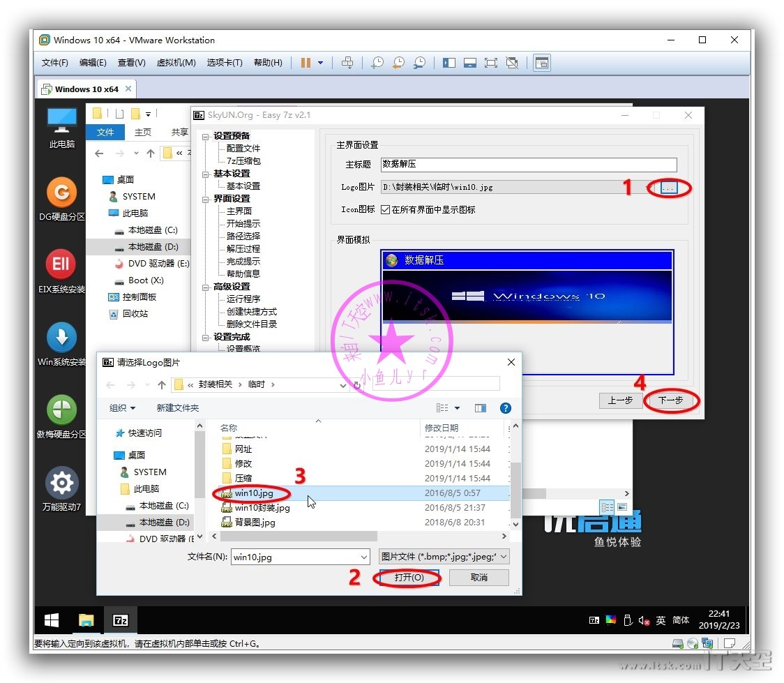Open the dropdown arrow next to the pause icon

pos(320,63)
